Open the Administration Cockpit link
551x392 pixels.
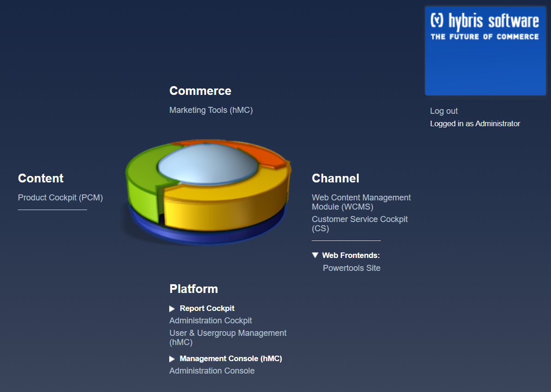point(211,321)
